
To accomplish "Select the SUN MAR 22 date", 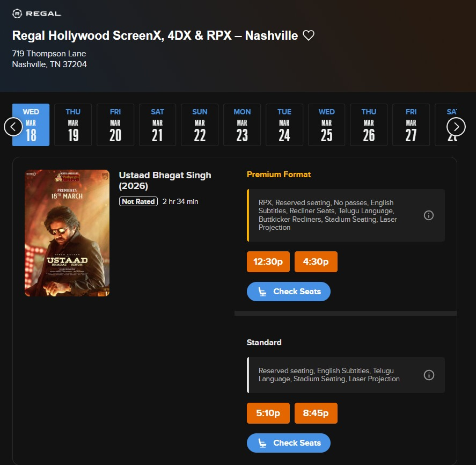I will coord(200,125).
